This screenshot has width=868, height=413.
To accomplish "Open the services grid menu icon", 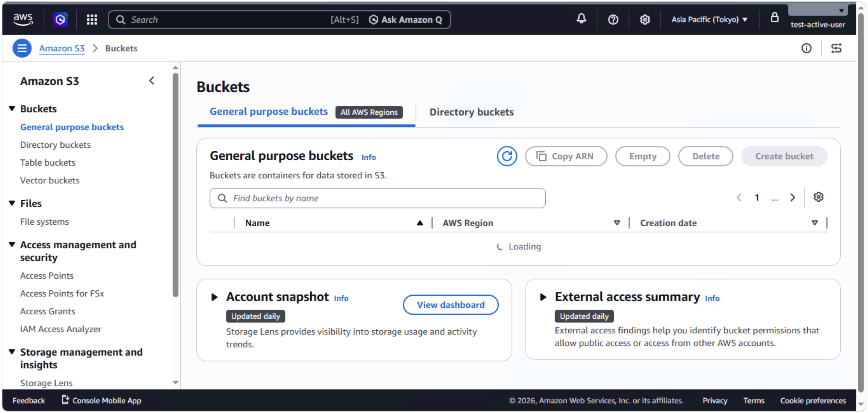I will (92, 20).
